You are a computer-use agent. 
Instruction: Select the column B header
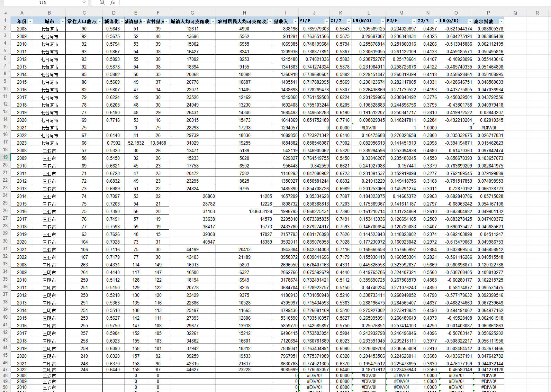[49, 13]
